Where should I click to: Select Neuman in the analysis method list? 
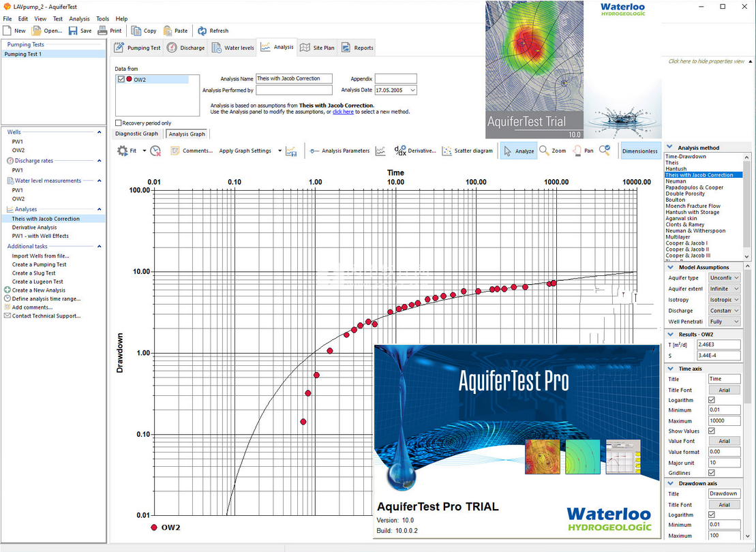pyautogui.click(x=676, y=181)
